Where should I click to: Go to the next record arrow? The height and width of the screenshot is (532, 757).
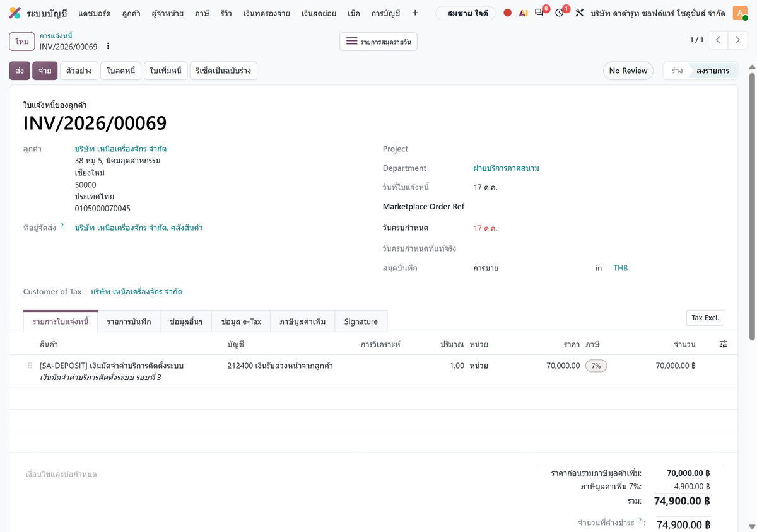click(x=737, y=40)
